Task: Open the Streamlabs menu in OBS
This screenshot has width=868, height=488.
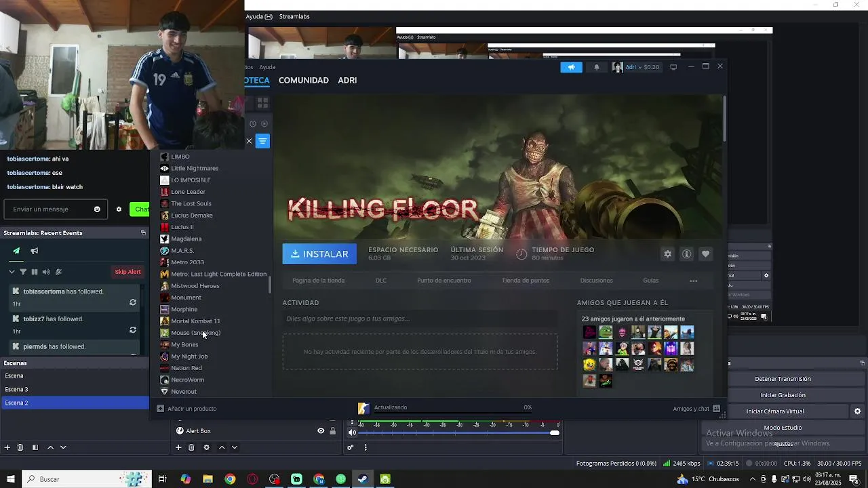Action: 294,16
